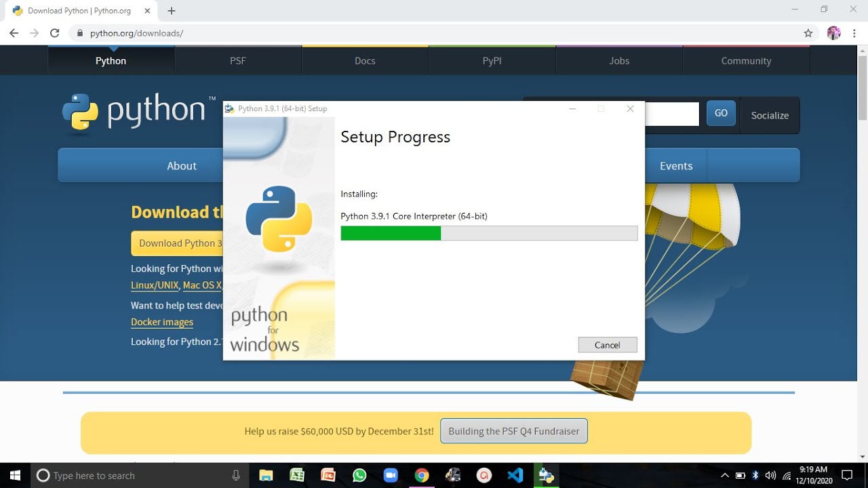Minimize the Python Setup dialog
Screen dimensions: 868x488
[x=573, y=108]
